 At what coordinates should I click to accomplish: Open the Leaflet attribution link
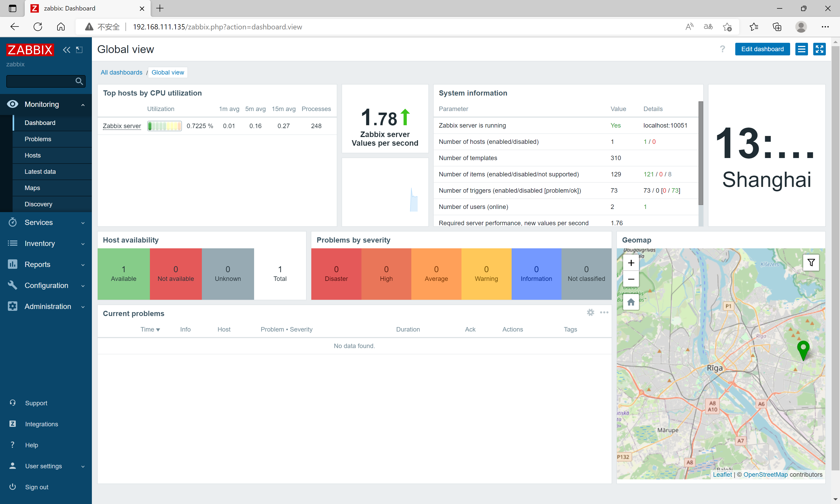(722, 474)
